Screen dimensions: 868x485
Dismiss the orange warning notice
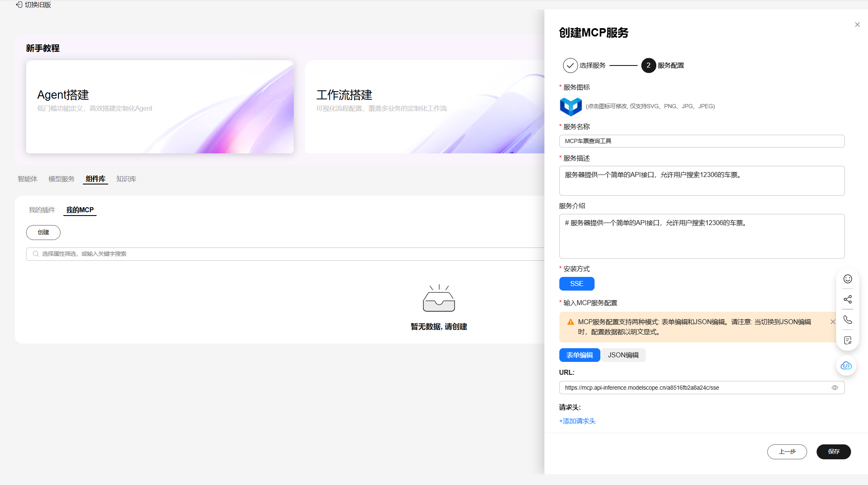pos(832,322)
